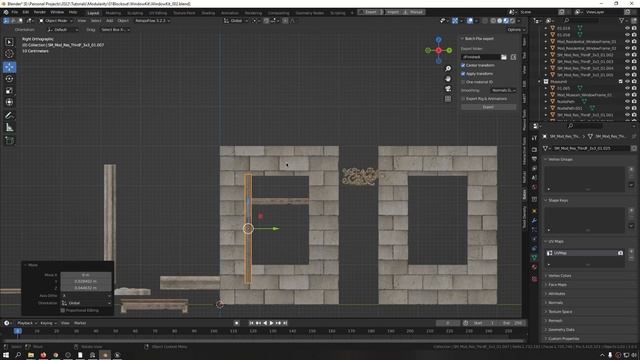The height and width of the screenshot is (360, 640).
Task: Expand the Vertex Colors section
Action: pyautogui.click(x=560, y=276)
